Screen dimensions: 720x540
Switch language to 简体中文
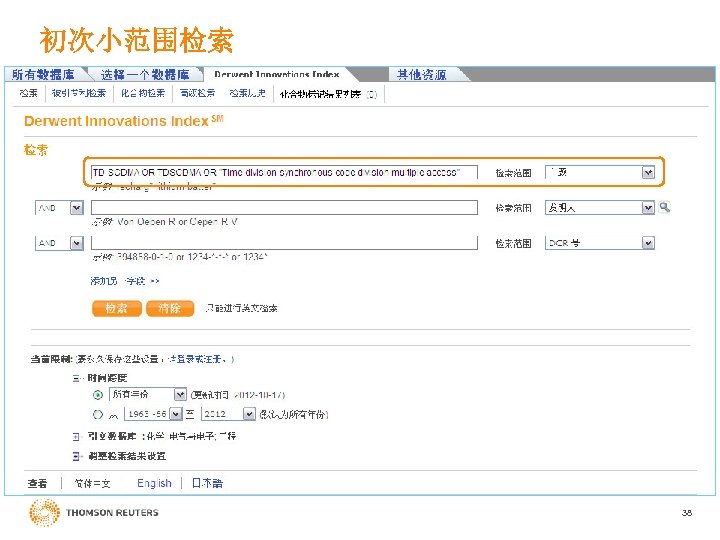[x=92, y=484]
